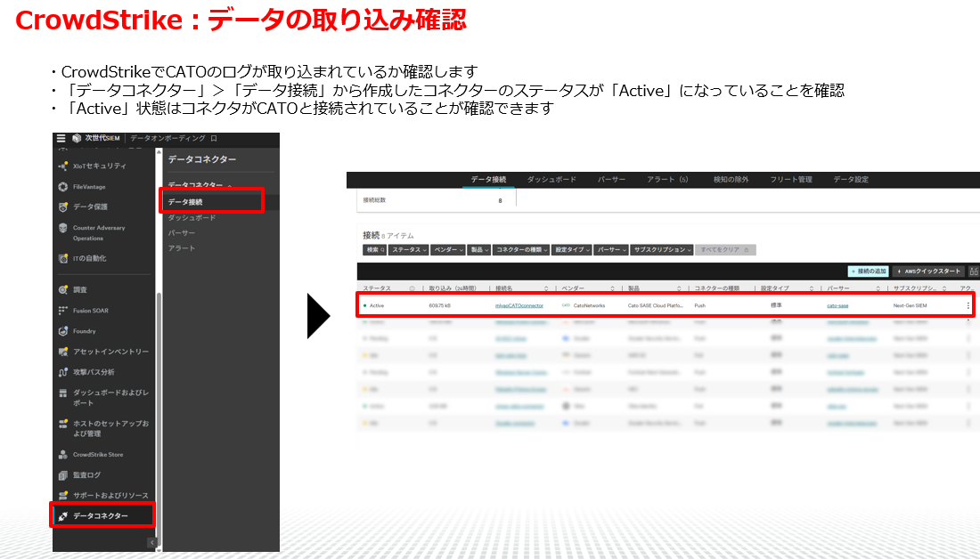The image size is (980, 559).
Task: Open FileVantage sidebar icon
Action: 62,187
